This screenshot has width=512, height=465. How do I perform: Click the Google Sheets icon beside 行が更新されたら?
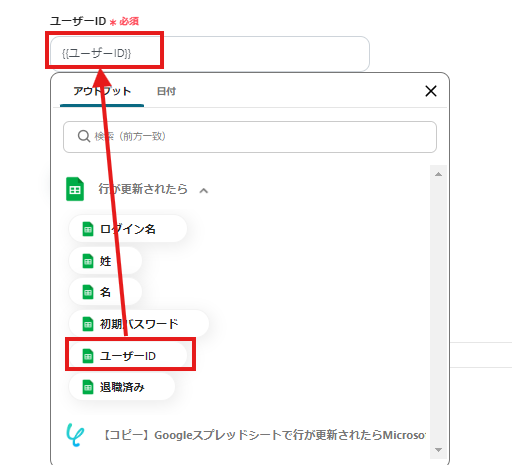tap(75, 189)
